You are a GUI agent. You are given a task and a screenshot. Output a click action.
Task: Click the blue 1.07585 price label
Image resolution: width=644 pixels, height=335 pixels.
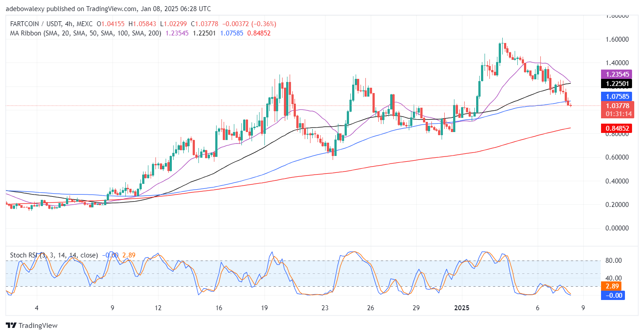coord(616,96)
